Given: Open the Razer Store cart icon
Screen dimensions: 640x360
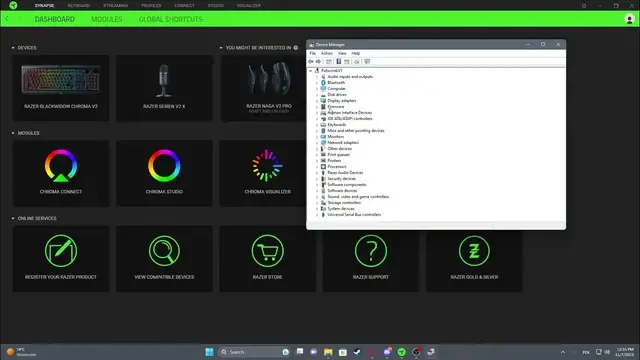Looking at the screenshot, I should 267,251.
